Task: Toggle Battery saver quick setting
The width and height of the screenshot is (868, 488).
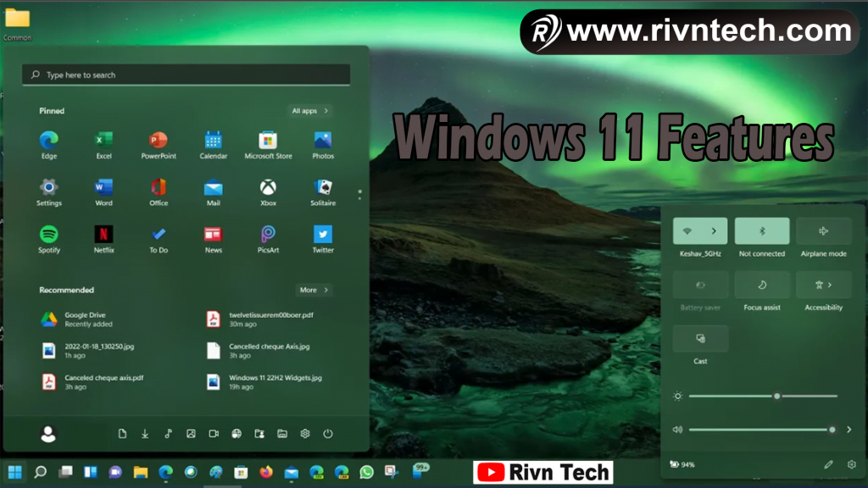Action: [700, 285]
